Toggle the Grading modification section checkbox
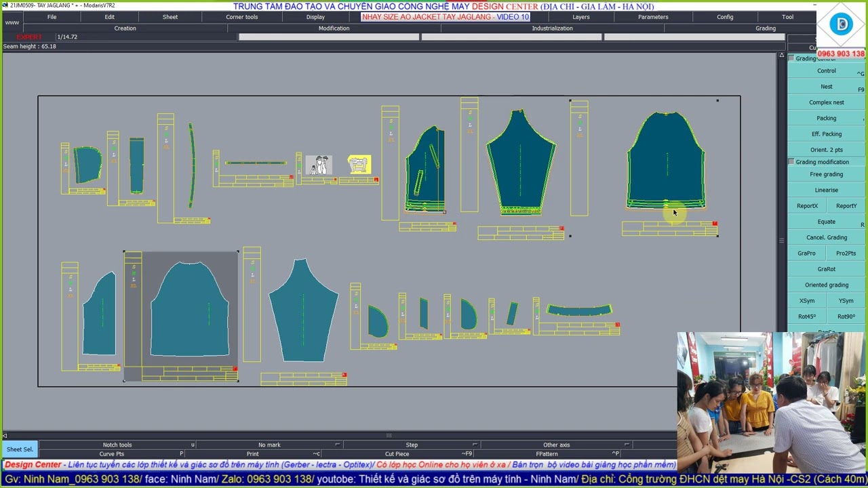 pos(791,162)
